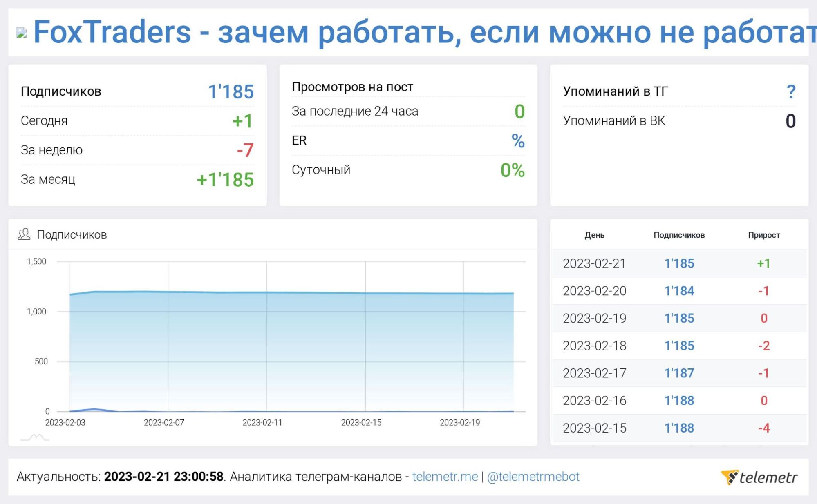Click the 'Сегодня' +1 value
817x504 pixels.
[243, 121]
